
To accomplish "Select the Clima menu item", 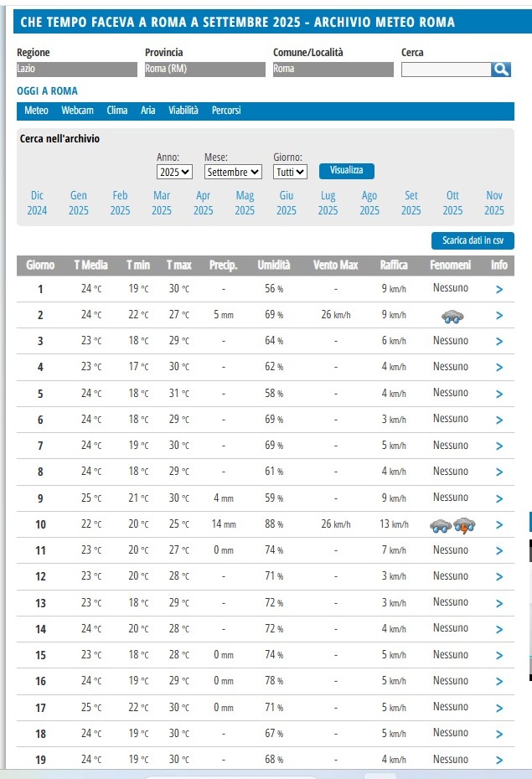I will point(117,111).
